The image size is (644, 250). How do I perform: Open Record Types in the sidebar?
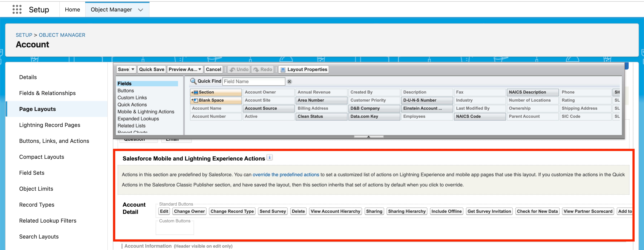point(37,205)
